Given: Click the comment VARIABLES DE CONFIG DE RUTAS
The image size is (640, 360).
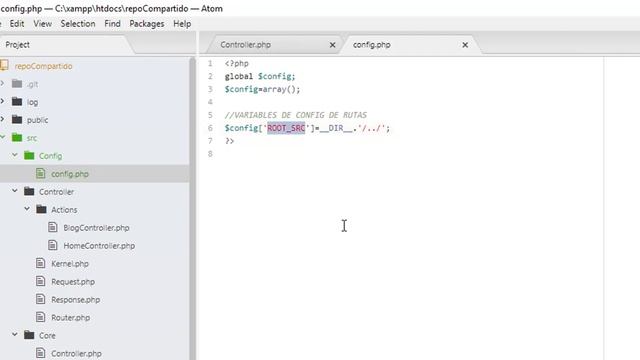Looking at the screenshot, I should tap(296, 115).
